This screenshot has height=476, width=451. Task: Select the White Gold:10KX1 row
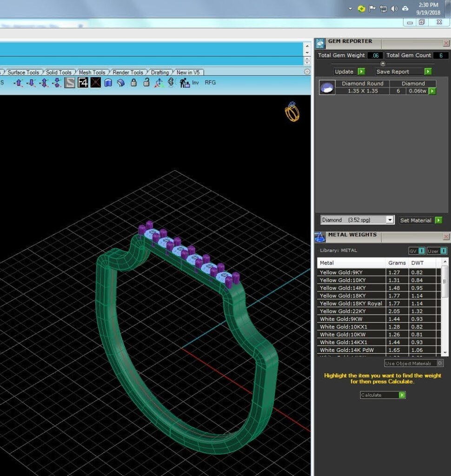(379, 327)
